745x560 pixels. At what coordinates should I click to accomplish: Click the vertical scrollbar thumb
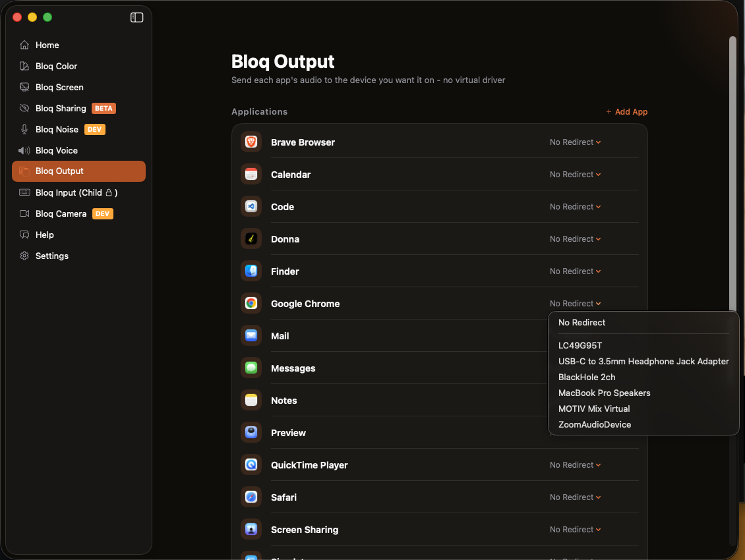point(732,173)
